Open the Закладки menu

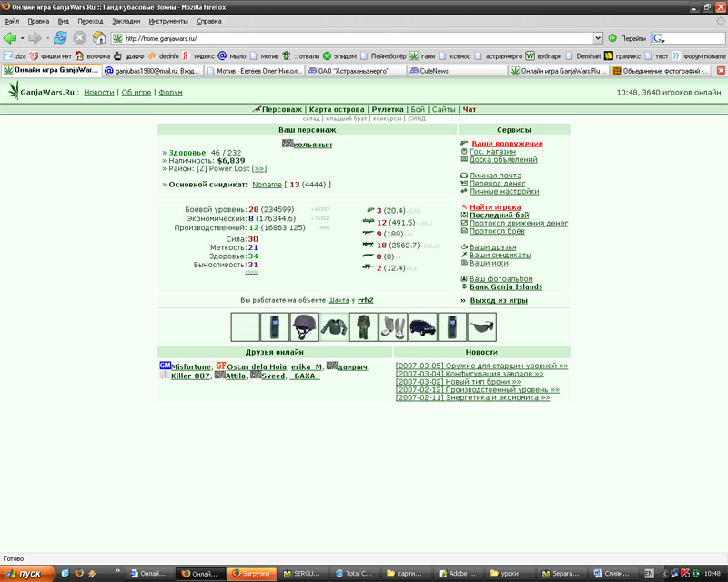[126, 21]
